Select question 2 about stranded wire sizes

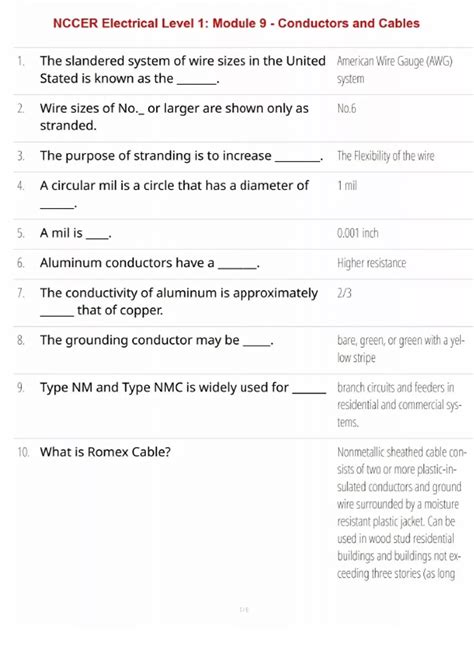(x=174, y=117)
